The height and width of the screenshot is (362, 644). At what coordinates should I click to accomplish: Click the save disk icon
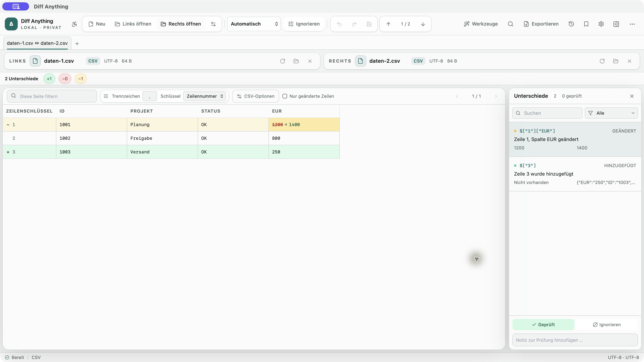(x=369, y=24)
